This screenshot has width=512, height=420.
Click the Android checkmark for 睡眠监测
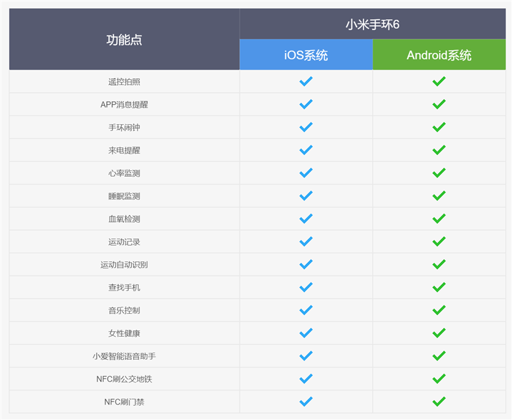pos(438,196)
